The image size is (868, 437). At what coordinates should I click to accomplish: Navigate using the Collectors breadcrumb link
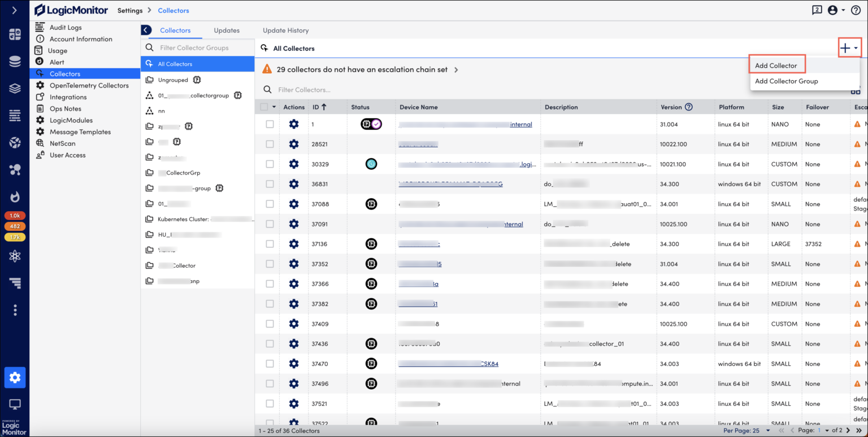coord(173,10)
